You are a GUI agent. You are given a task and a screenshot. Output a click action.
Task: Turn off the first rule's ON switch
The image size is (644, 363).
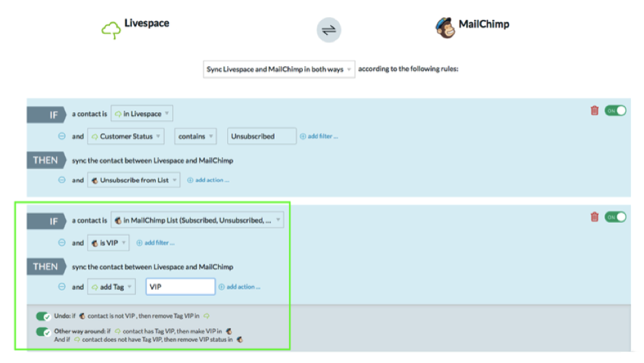[x=615, y=111]
